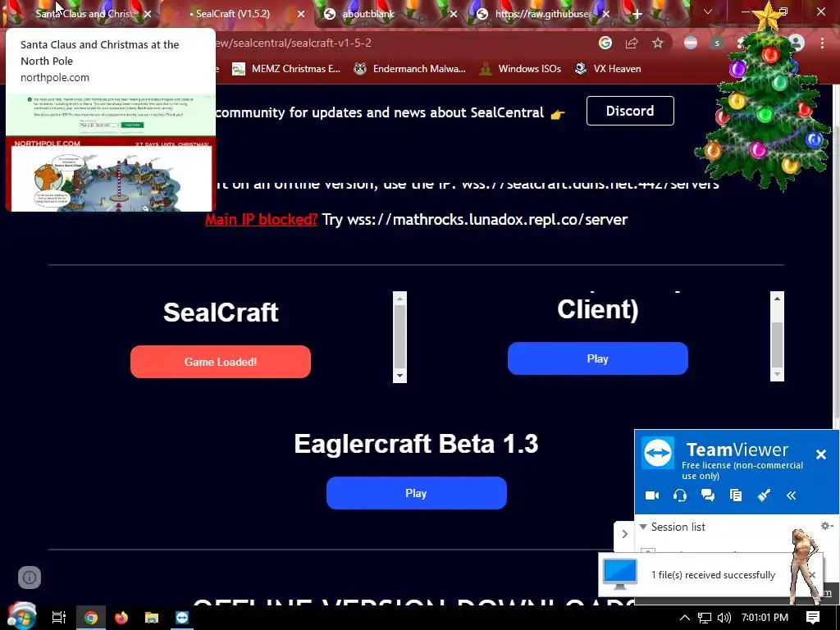Click Client frame scrollbar up arrow
This screenshot has height=630, width=840.
(x=778, y=298)
